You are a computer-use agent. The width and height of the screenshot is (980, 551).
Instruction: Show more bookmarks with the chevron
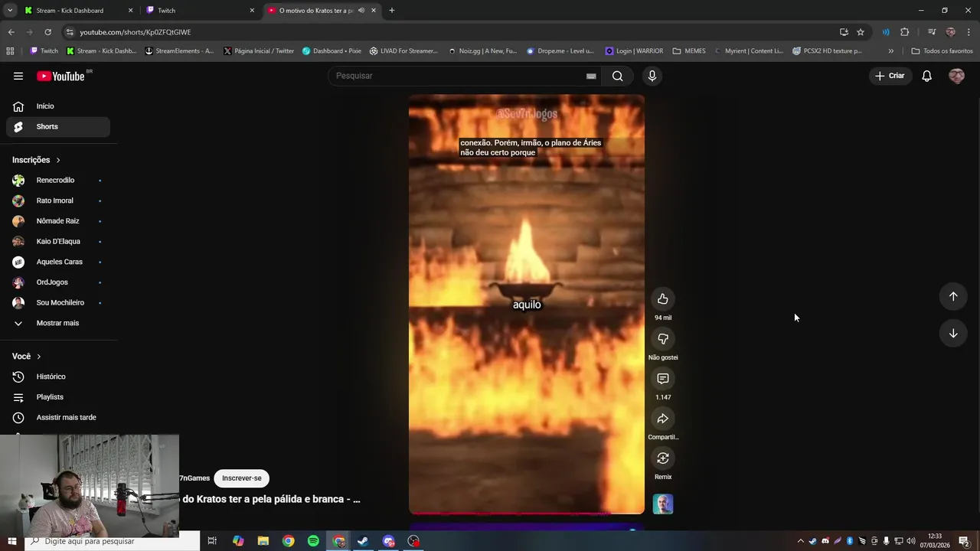pos(890,51)
